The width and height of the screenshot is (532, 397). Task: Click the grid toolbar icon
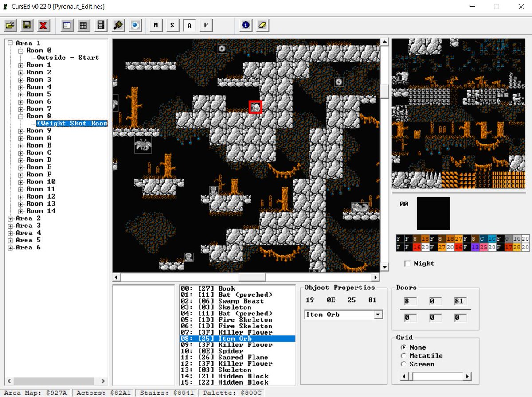point(83,25)
